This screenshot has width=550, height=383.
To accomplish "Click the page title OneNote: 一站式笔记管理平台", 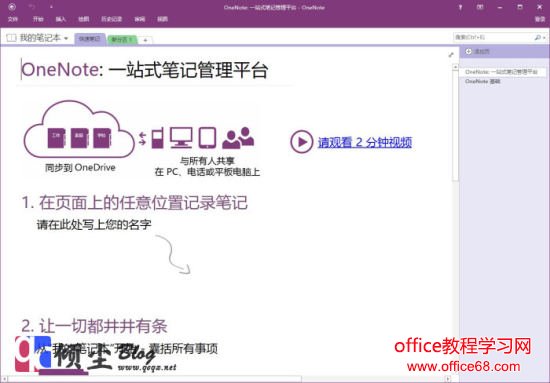I will pyautogui.click(x=145, y=69).
